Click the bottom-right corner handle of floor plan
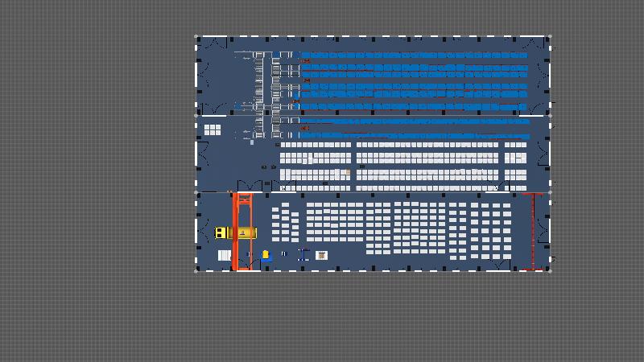Image resolution: width=644 pixels, height=362 pixels. [549, 271]
